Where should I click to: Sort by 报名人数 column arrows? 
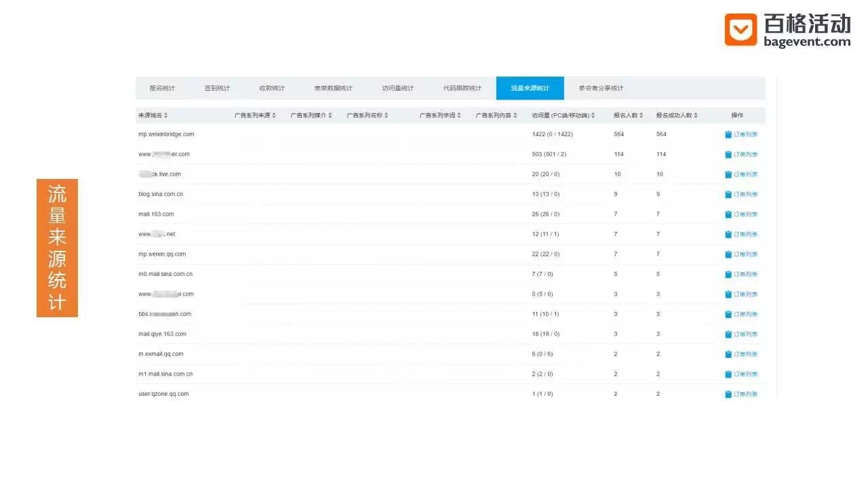[642, 115]
